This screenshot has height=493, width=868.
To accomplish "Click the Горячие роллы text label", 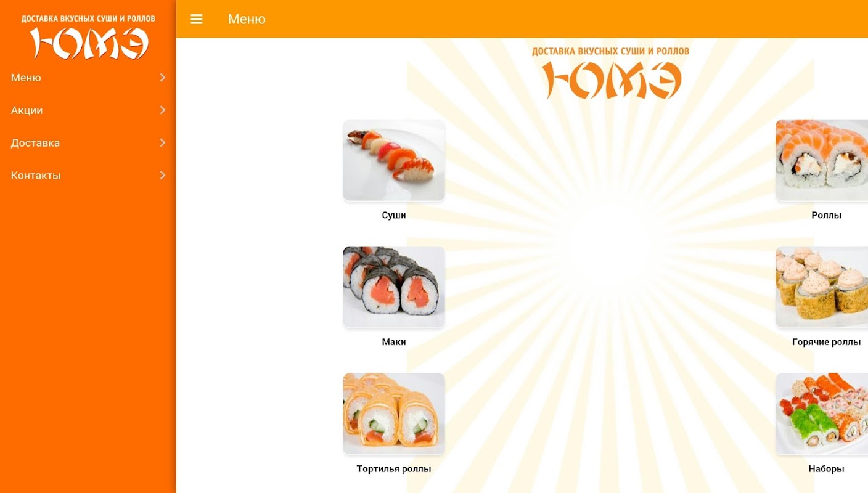I will pos(826,342).
